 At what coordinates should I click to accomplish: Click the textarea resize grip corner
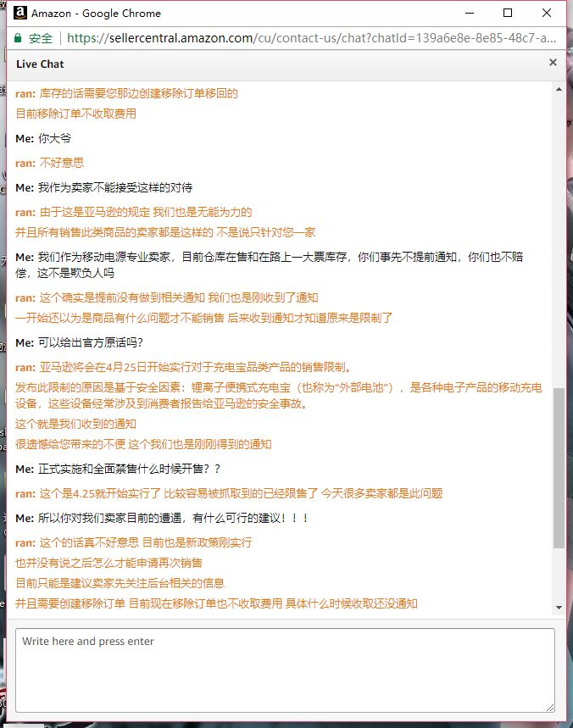click(550, 708)
